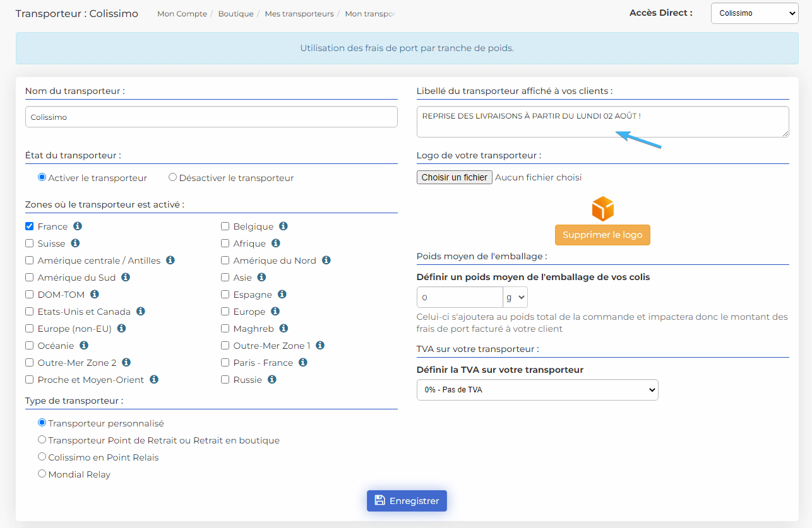Image resolution: width=812 pixels, height=528 pixels.
Task: Click the Enregistrer save button
Action: coord(407,501)
